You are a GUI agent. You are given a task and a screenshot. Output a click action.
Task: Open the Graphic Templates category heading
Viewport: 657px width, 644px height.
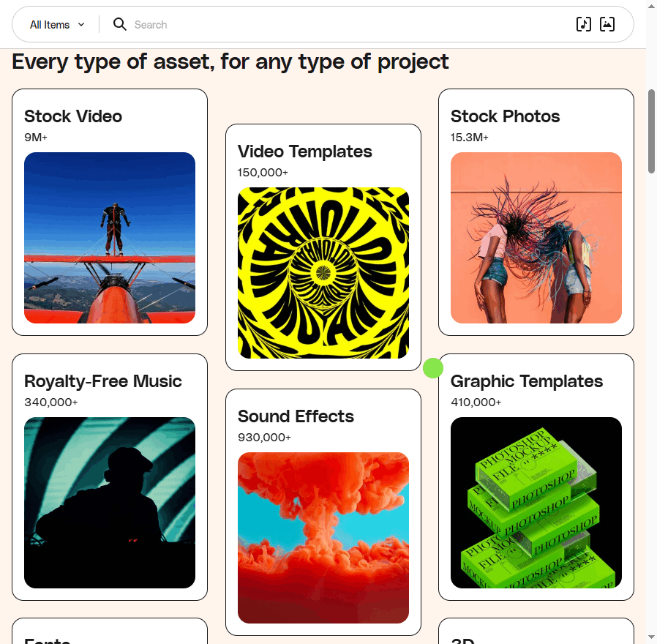click(527, 381)
